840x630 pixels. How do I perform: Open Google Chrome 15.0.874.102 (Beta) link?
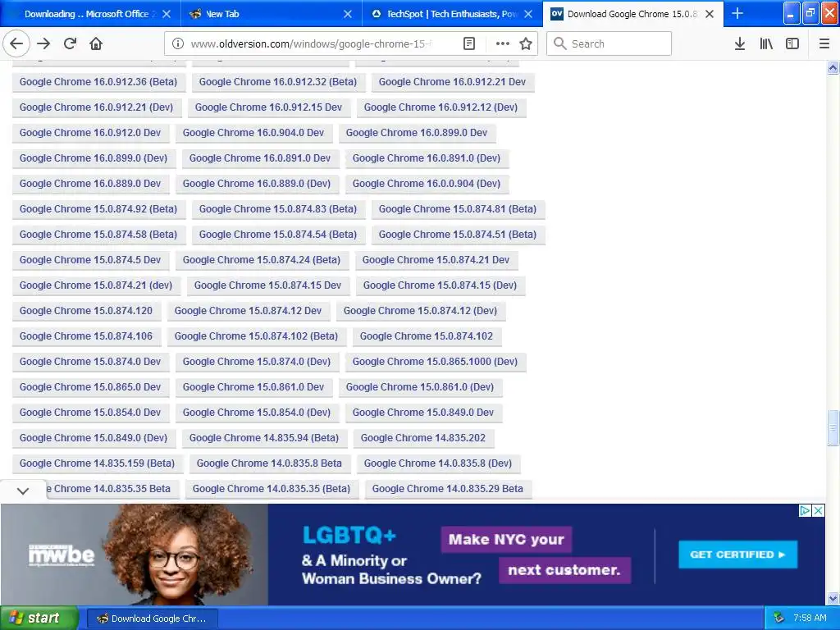click(x=256, y=336)
